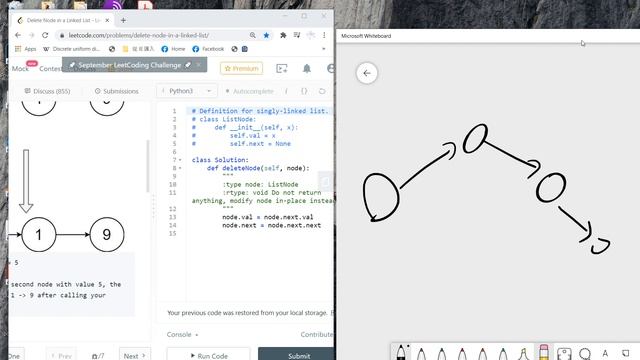Select the black pen in Whiteboard toolbar
The width and height of the screenshot is (640, 360).
tap(401, 353)
